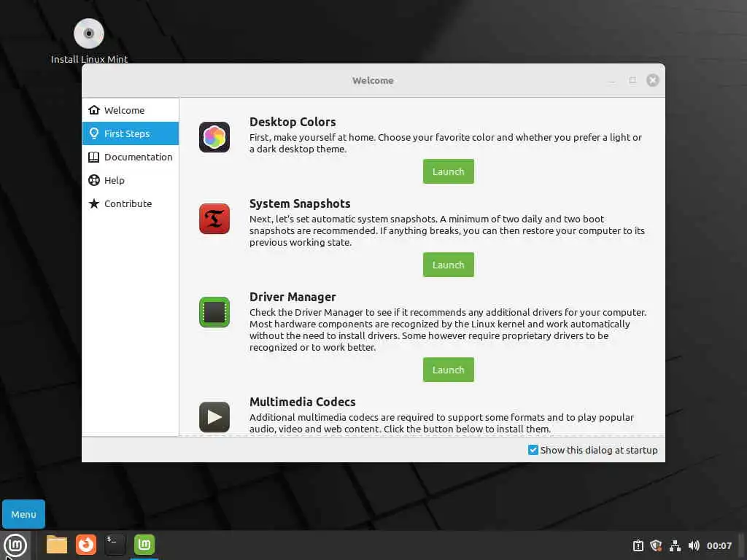Open the Terminal from the panel

(x=115, y=545)
